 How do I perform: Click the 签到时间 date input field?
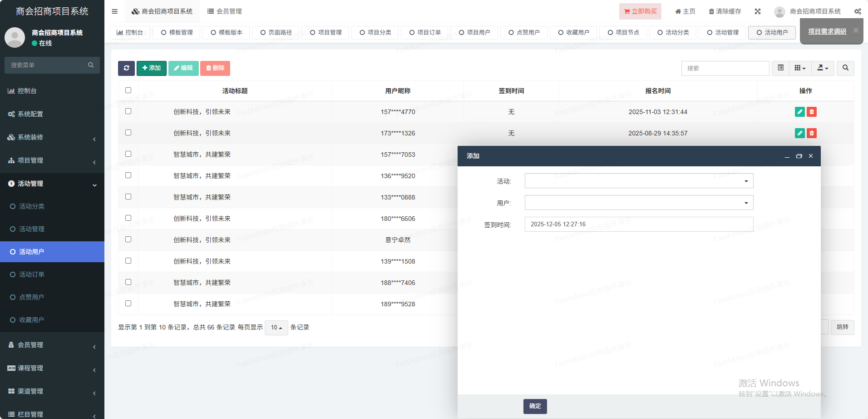[639, 224]
